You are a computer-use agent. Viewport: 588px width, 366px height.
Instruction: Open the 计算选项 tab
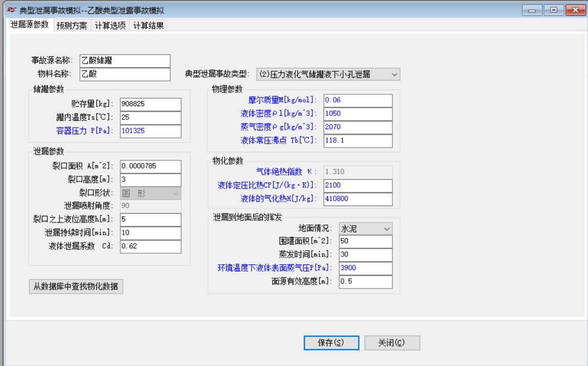click(x=110, y=26)
